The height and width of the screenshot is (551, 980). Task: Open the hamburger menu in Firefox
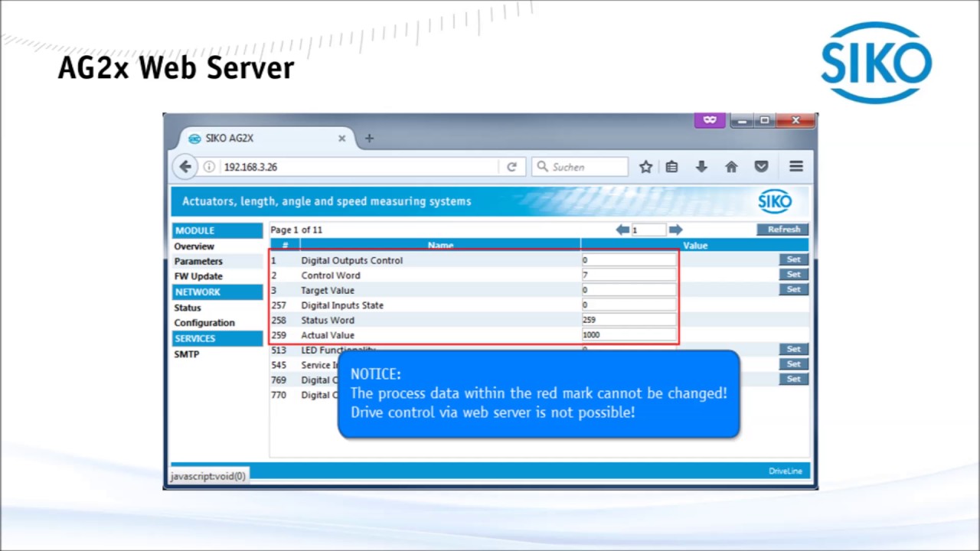[796, 167]
